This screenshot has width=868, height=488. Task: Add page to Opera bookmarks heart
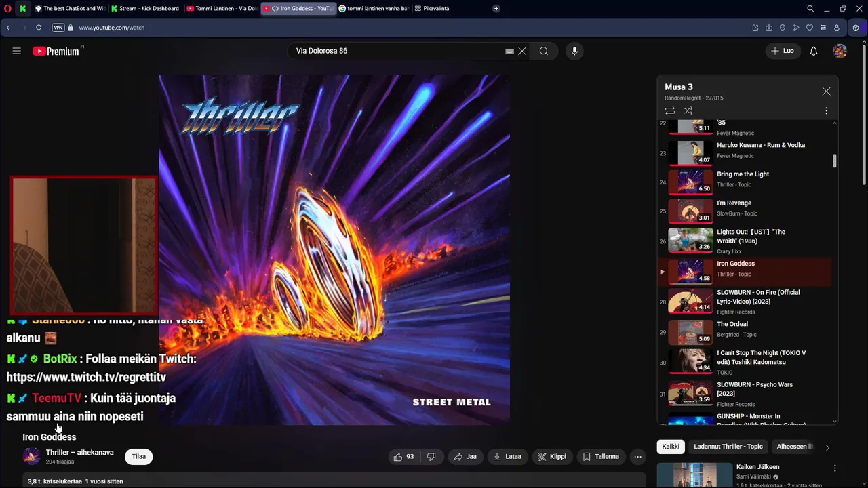tap(810, 28)
